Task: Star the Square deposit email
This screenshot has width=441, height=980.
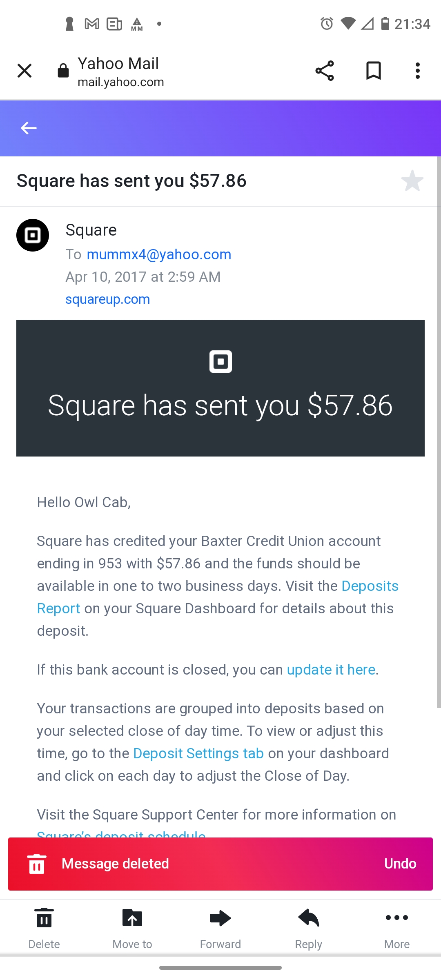Action: pyautogui.click(x=412, y=180)
